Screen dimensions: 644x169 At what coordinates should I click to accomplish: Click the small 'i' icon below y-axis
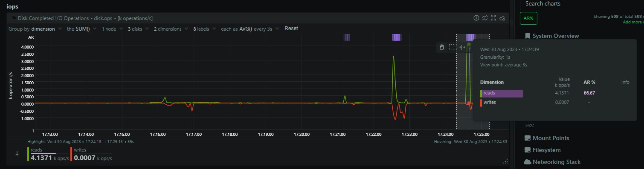(x=33, y=131)
